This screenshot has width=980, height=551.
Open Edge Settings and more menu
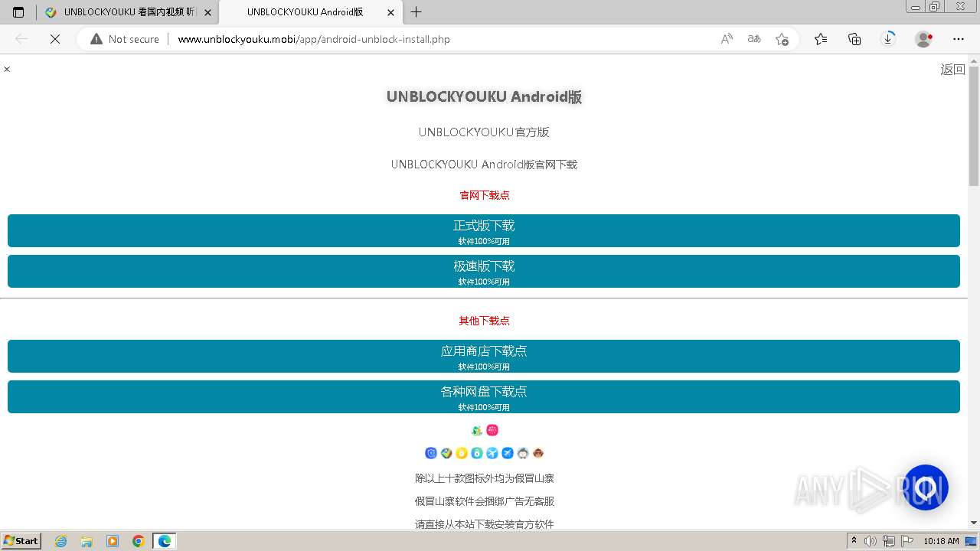[959, 39]
